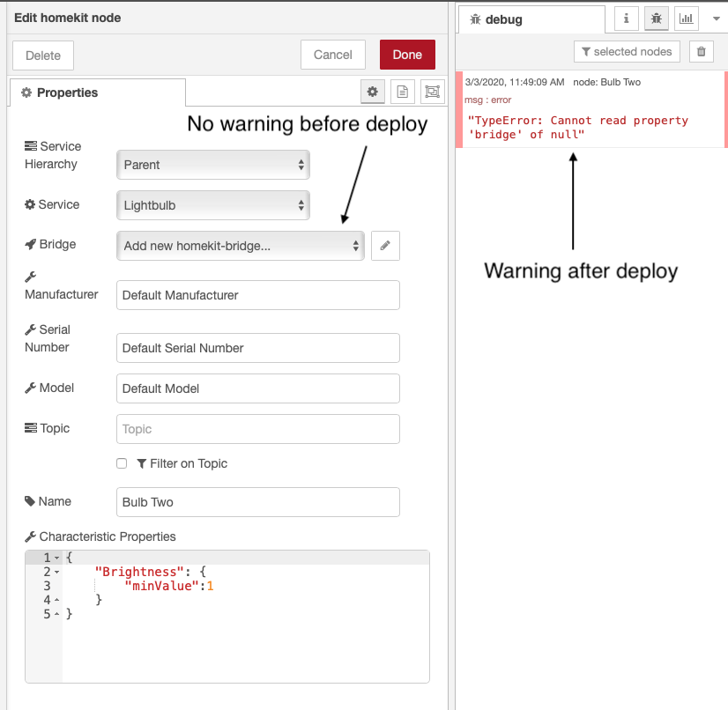Collapse JSON editor line 1 fold arrow
Screen dimensions: 728x710
[56, 558]
